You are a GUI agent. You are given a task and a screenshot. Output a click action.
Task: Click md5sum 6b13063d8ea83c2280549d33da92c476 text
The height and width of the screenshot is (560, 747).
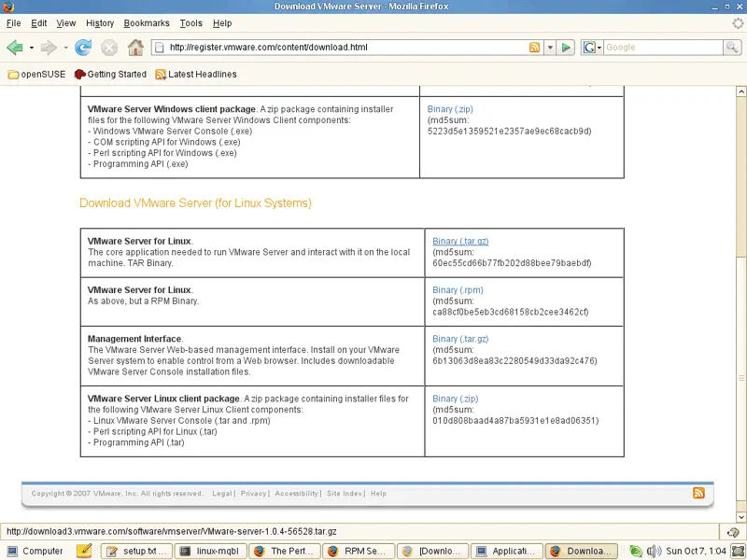pyautogui.click(x=515, y=361)
